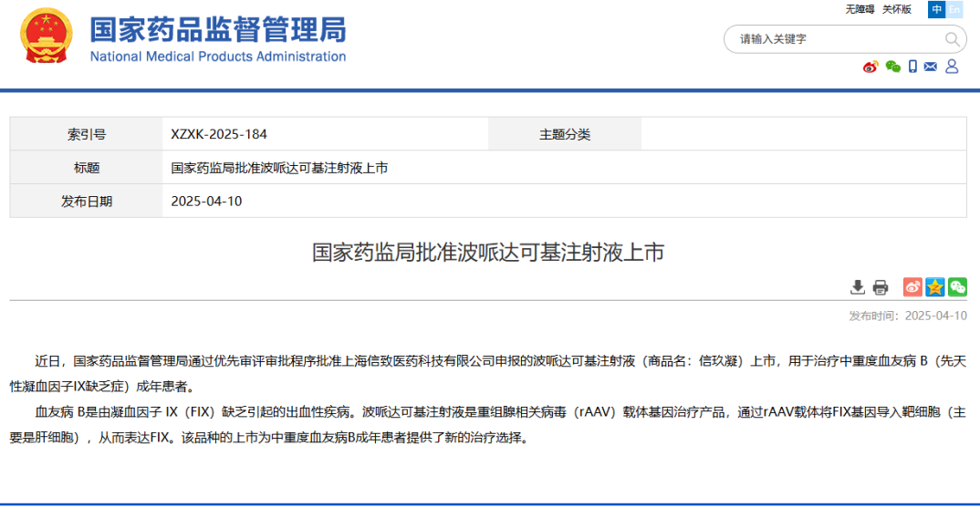Click the large centered article headline
Viewport: 980px width, 508px height.
click(x=488, y=253)
